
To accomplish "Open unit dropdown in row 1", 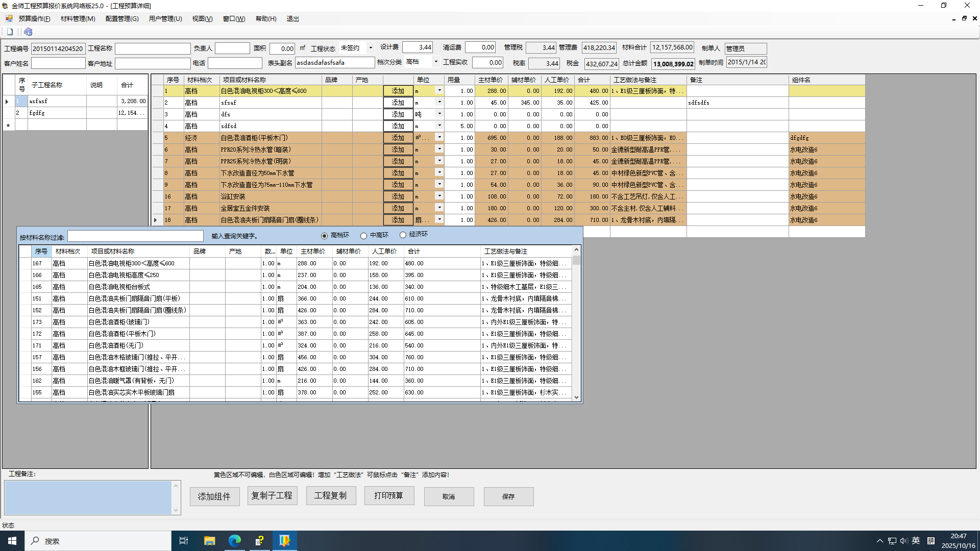I will pyautogui.click(x=439, y=90).
